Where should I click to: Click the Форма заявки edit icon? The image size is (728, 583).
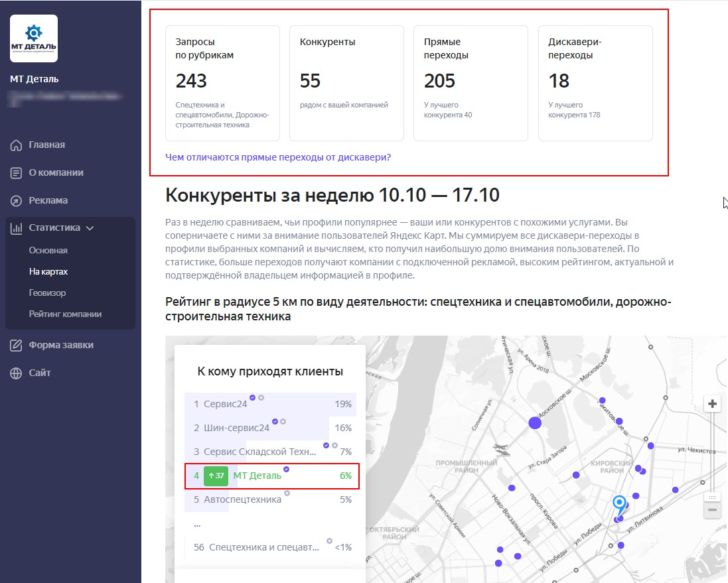click(17, 346)
